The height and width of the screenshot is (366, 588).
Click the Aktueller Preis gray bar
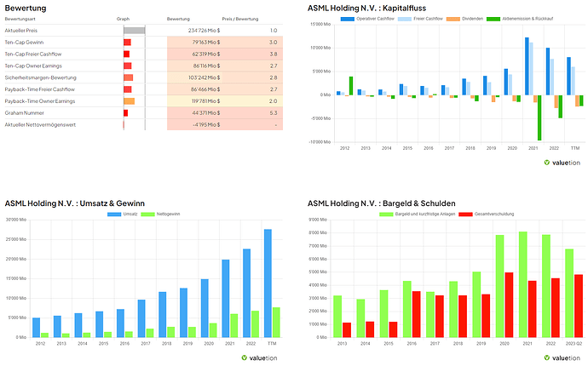coord(135,31)
